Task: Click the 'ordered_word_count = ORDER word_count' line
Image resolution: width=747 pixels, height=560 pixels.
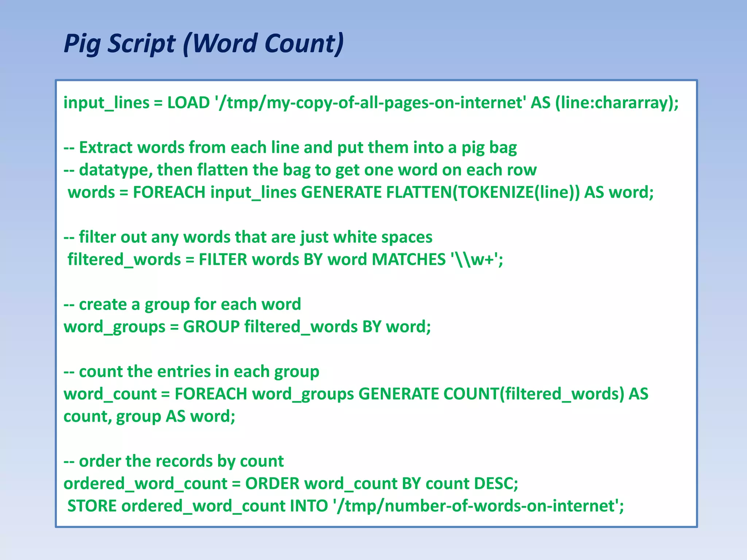Action: pos(291,484)
